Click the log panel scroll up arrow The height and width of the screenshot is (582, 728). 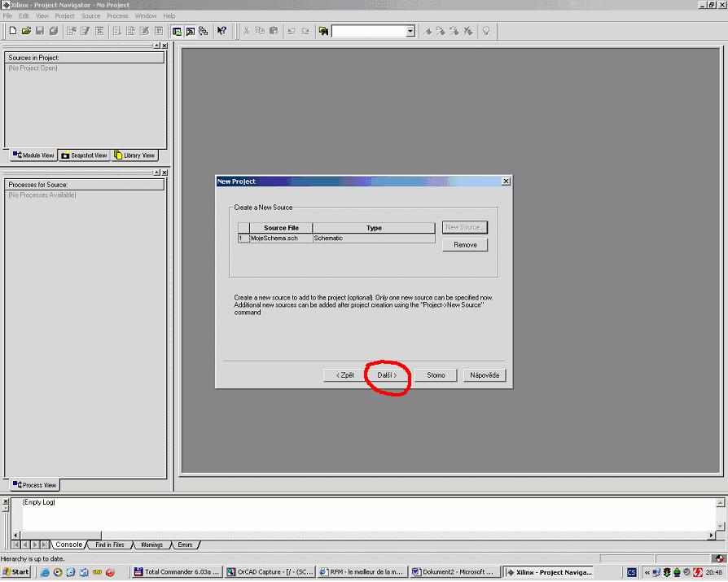point(720,503)
